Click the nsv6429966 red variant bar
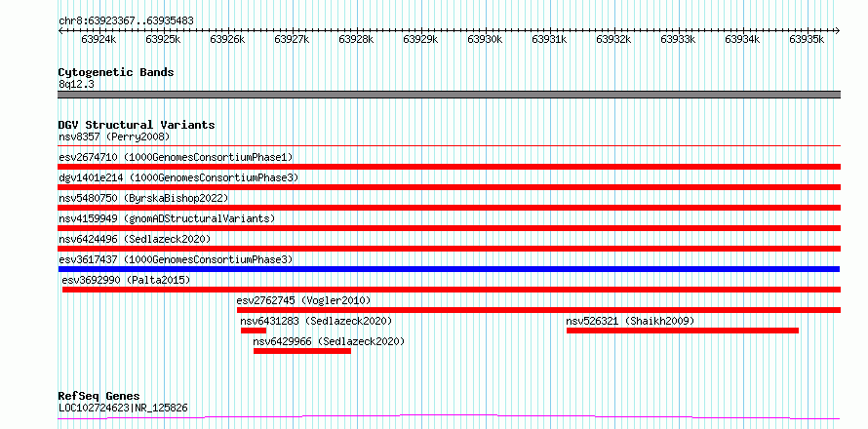Screen dimensions: 868x429 pyautogui.click(x=302, y=351)
